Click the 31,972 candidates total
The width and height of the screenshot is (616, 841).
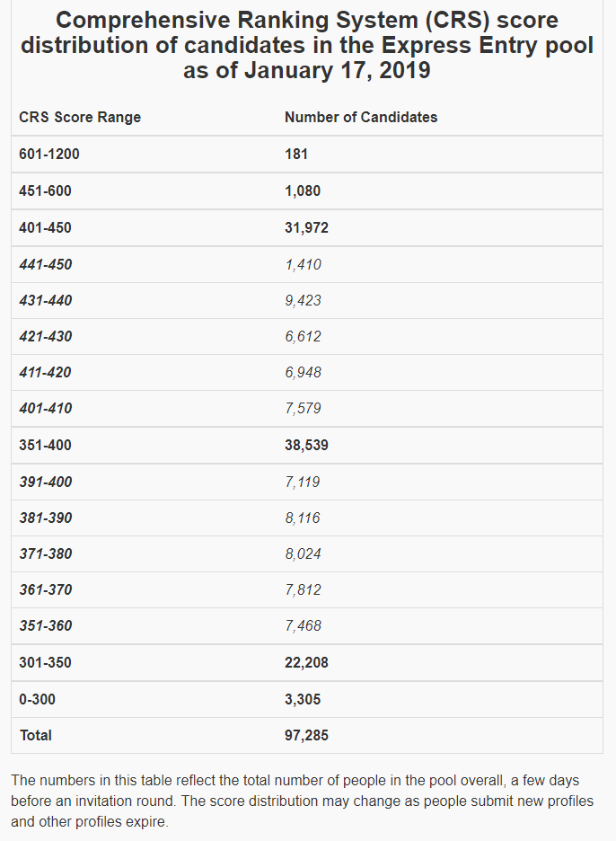pos(306,228)
